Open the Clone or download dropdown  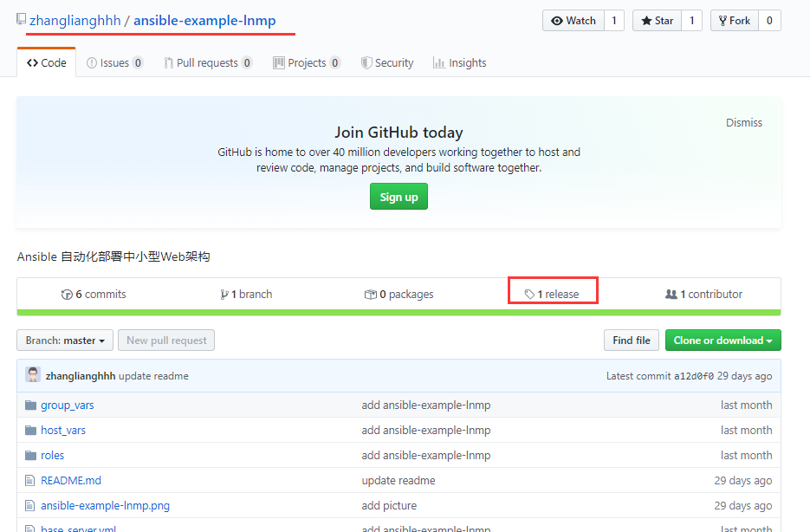723,341
